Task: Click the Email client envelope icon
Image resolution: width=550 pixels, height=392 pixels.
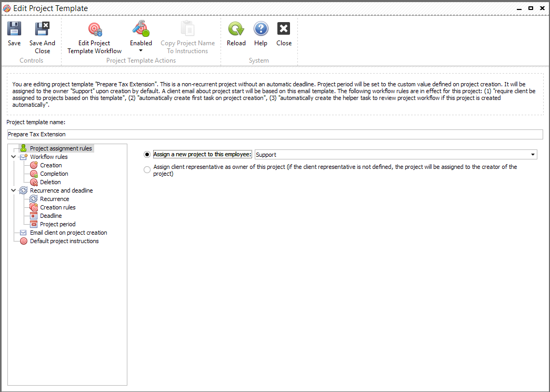Action: (x=24, y=233)
